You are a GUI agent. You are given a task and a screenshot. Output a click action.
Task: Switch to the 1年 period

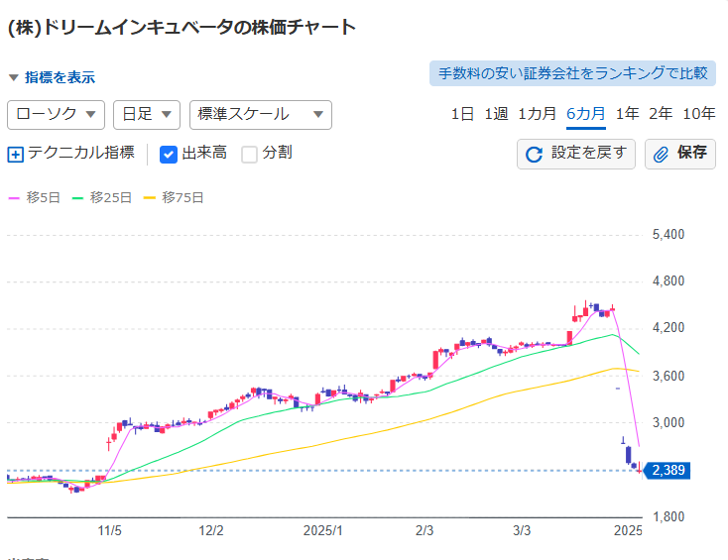tap(627, 114)
